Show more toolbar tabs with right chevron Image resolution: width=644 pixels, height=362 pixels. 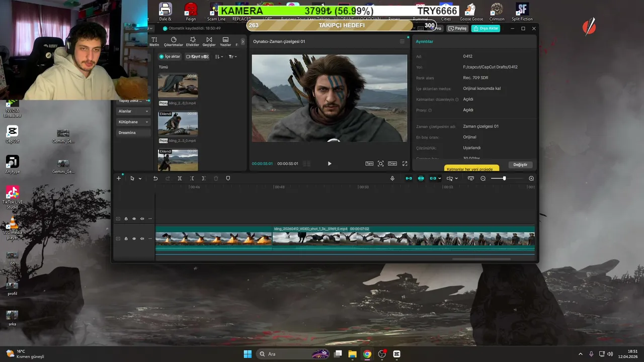(243, 41)
